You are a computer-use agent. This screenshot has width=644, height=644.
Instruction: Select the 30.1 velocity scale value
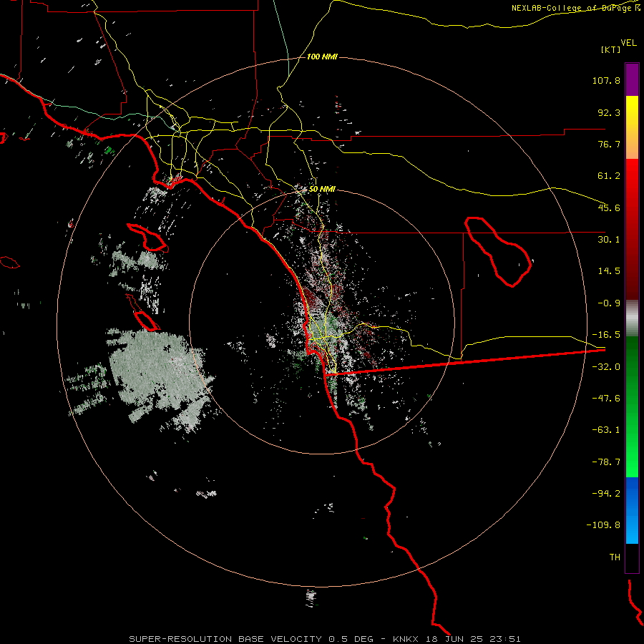coord(609,240)
